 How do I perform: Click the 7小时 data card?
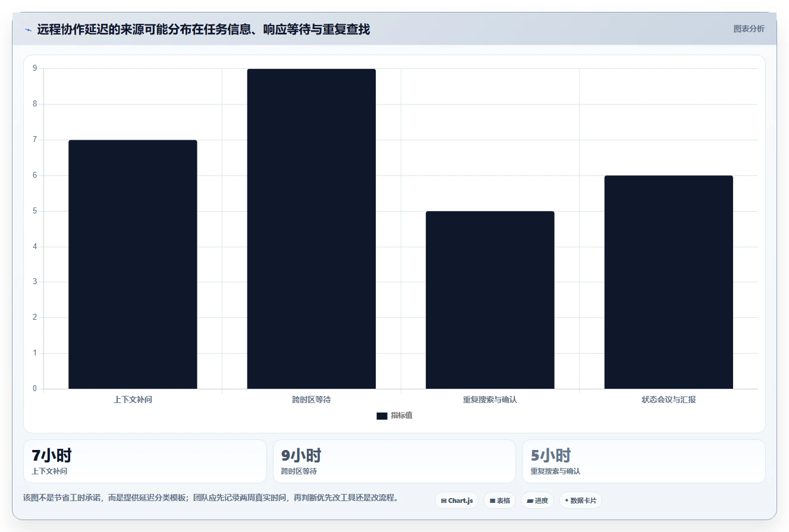click(x=145, y=461)
